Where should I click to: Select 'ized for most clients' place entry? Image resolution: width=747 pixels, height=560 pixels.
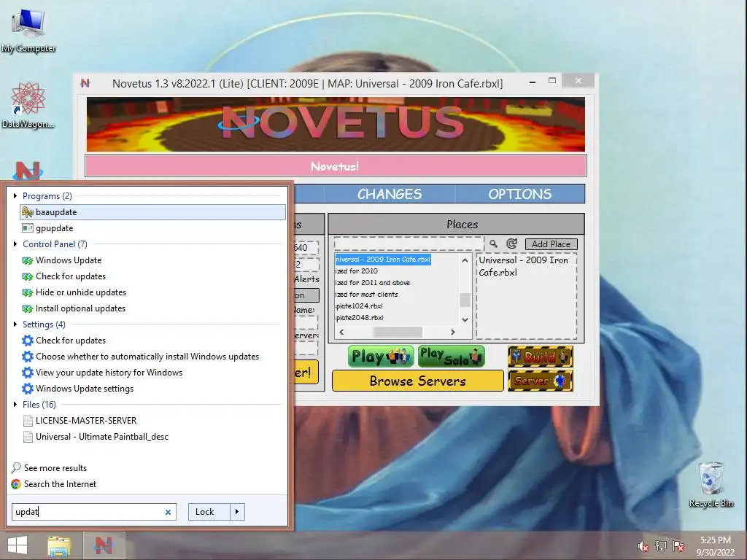coord(366,295)
